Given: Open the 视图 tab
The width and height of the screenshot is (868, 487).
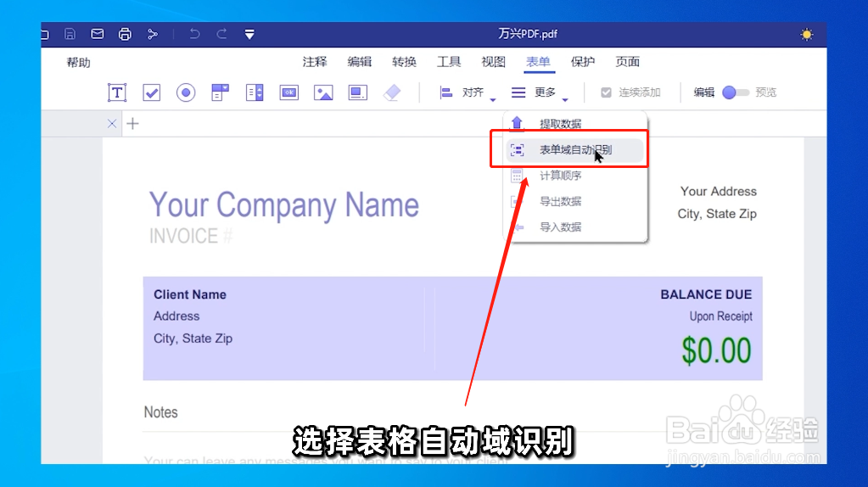Looking at the screenshot, I should tap(493, 62).
